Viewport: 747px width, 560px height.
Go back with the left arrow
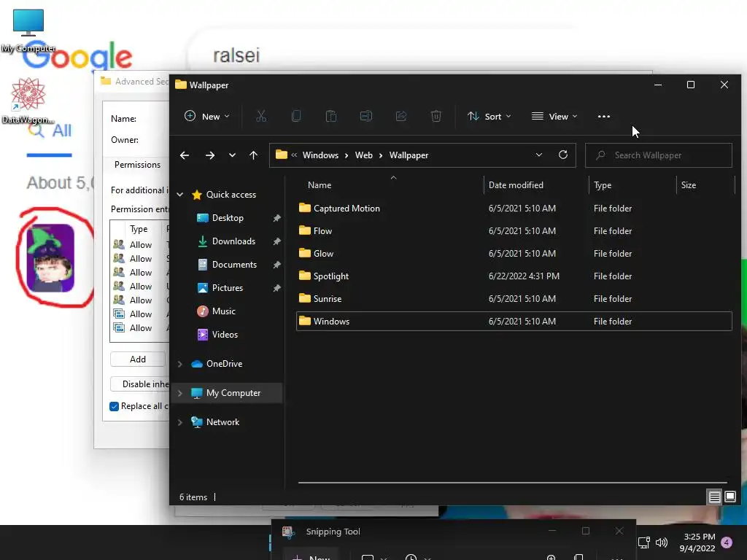(185, 155)
